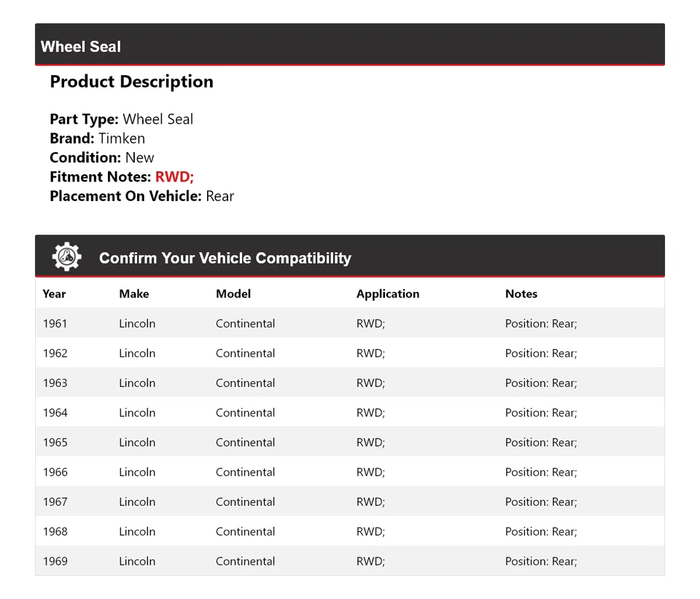The height and width of the screenshot is (599, 700).
Task: Click the Application column header
Action: (x=387, y=294)
